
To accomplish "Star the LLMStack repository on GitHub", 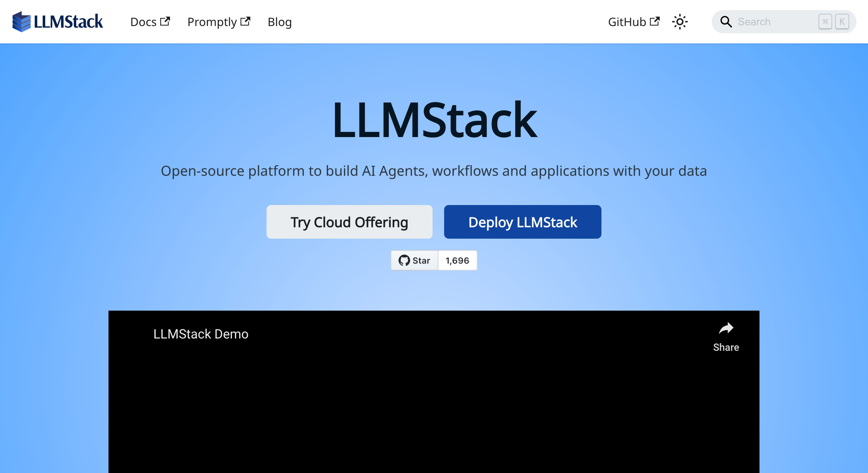I will click(x=414, y=260).
